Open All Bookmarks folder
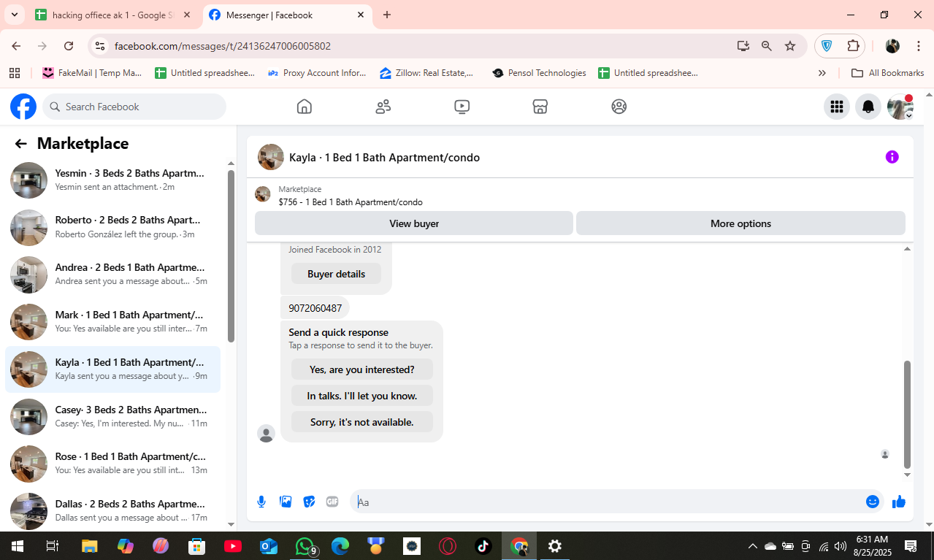This screenshot has height=560, width=934. pyautogui.click(x=888, y=73)
